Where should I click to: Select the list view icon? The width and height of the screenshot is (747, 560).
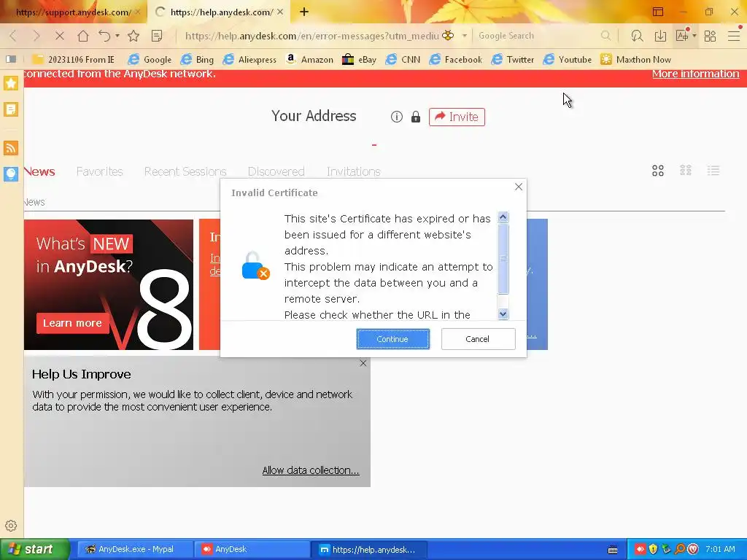pyautogui.click(x=713, y=171)
